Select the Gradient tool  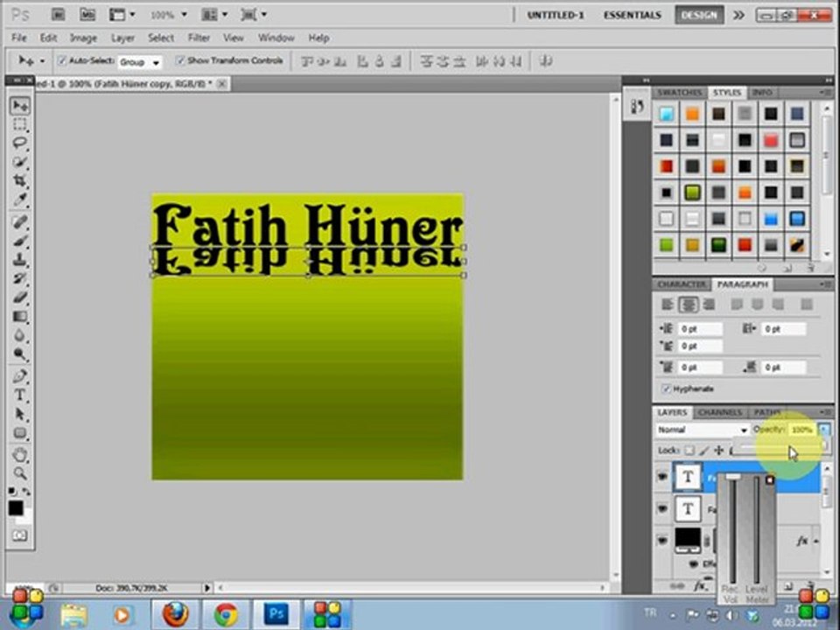(x=20, y=316)
